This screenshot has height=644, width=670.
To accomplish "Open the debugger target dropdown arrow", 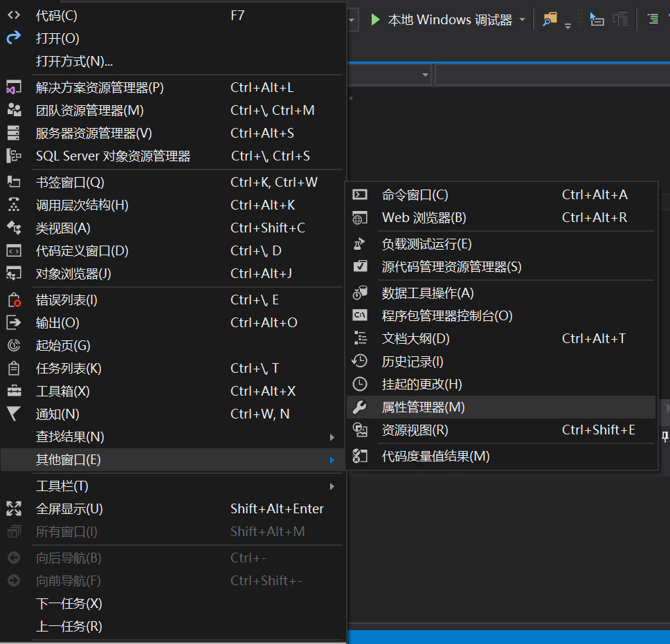I will 522,20.
